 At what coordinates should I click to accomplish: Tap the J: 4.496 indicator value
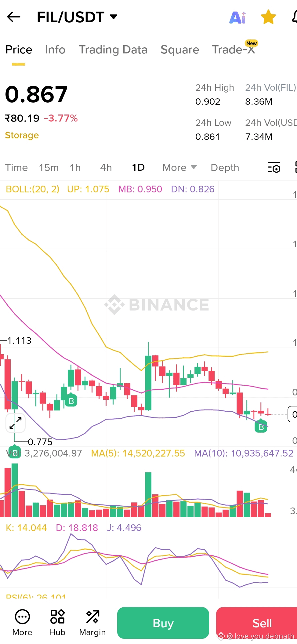click(124, 528)
